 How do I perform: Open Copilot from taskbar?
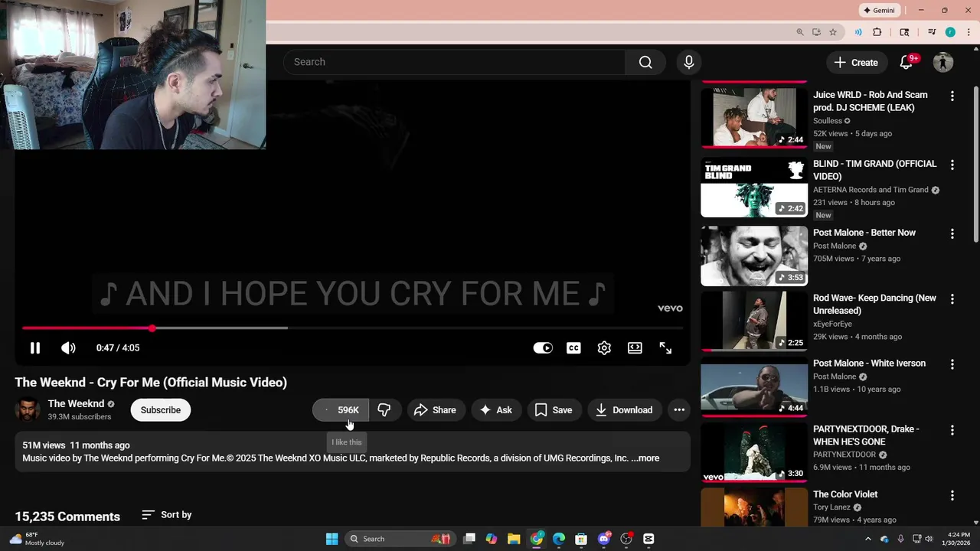click(492, 539)
